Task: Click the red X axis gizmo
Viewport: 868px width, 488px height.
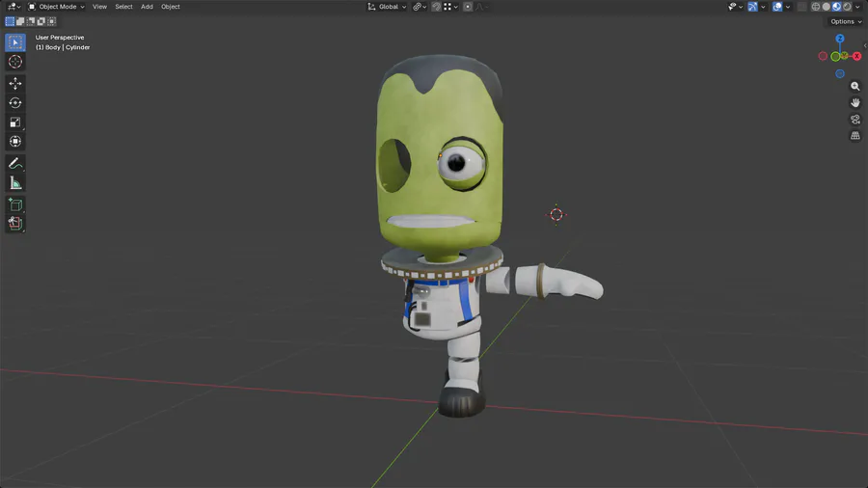Action: (857, 57)
